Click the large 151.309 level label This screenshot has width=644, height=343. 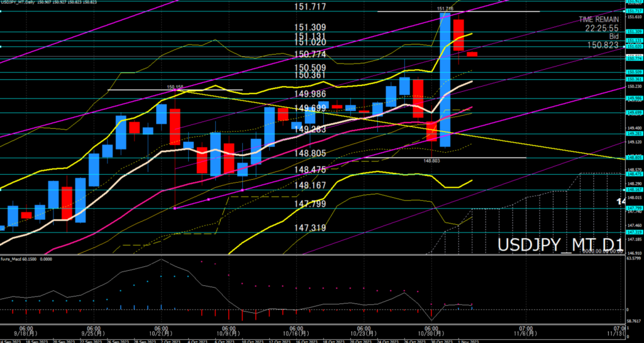click(x=310, y=28)
